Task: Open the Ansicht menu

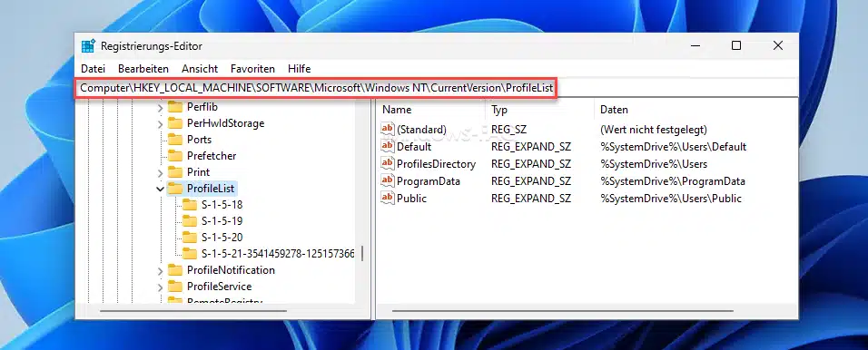Action: [x=200, y=69]
